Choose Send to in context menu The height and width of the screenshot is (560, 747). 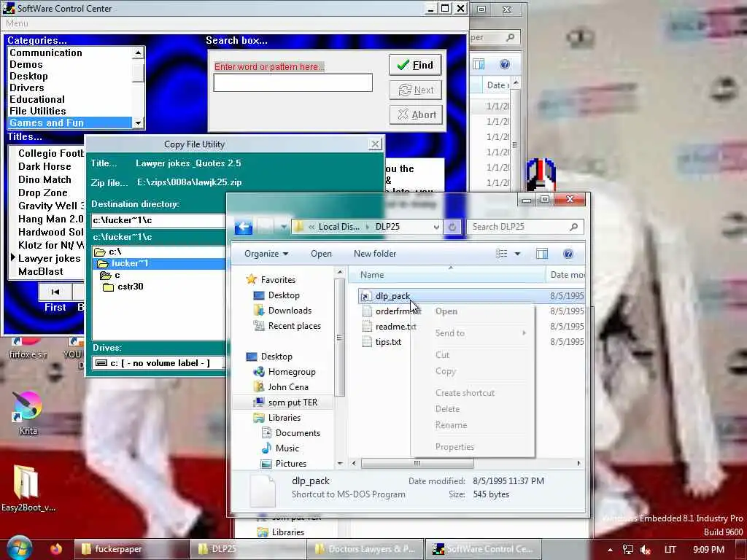pyautogui.click(x=449, y=333)
